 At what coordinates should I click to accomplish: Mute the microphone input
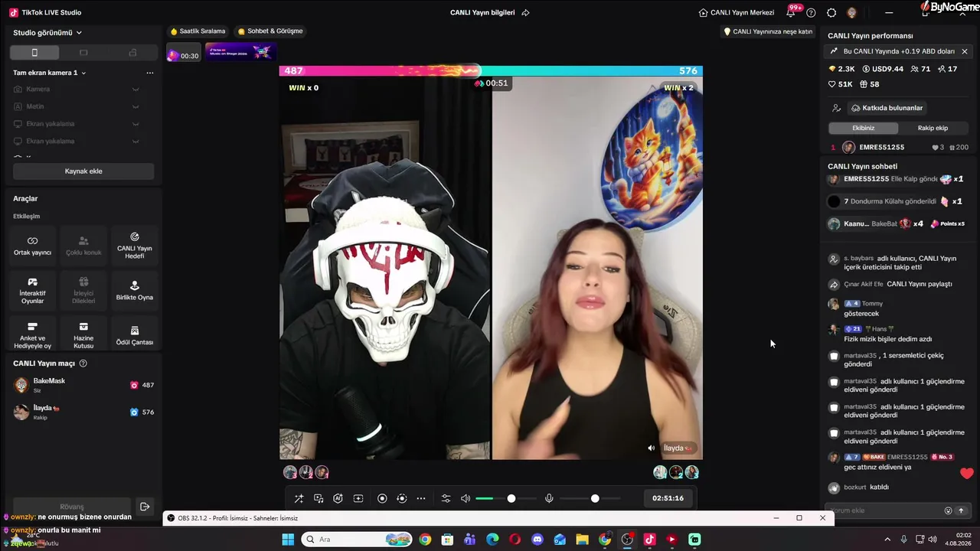tap(549, 499)
